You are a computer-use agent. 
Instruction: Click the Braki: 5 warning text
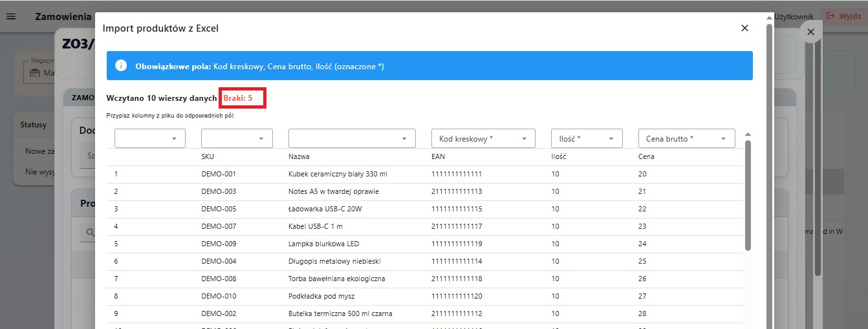238,98
